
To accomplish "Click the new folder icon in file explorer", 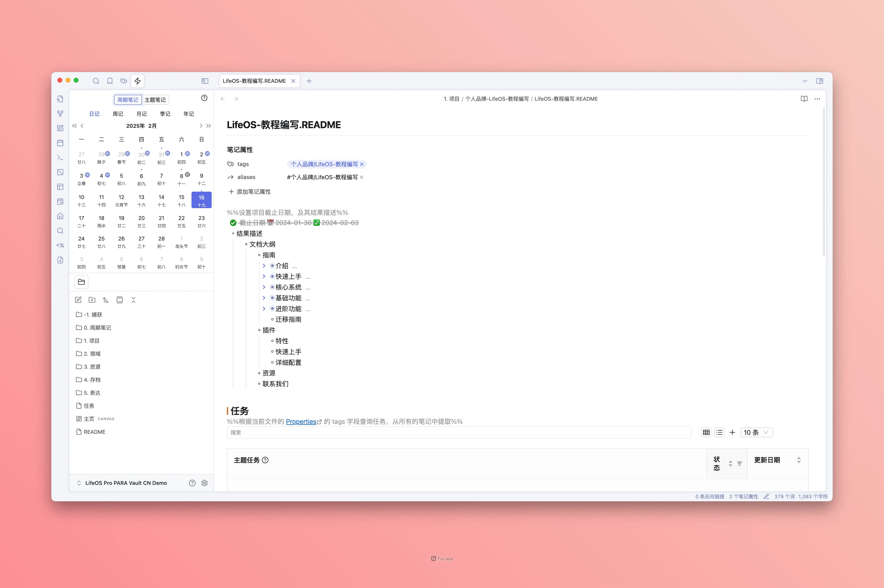I will (92, 300).
